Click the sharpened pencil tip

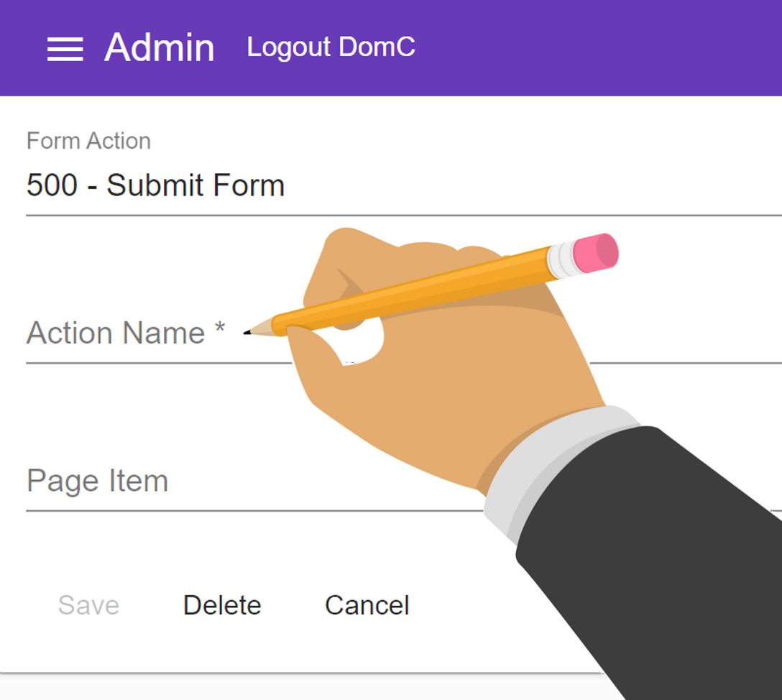[258, 328]
